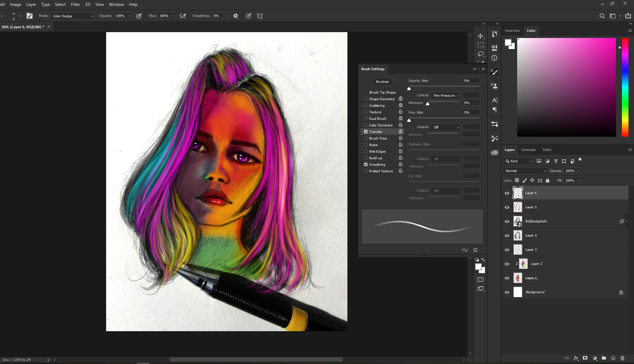Create a new group folder icon
This screenshot has width=634, height=364.
point(604,358)
